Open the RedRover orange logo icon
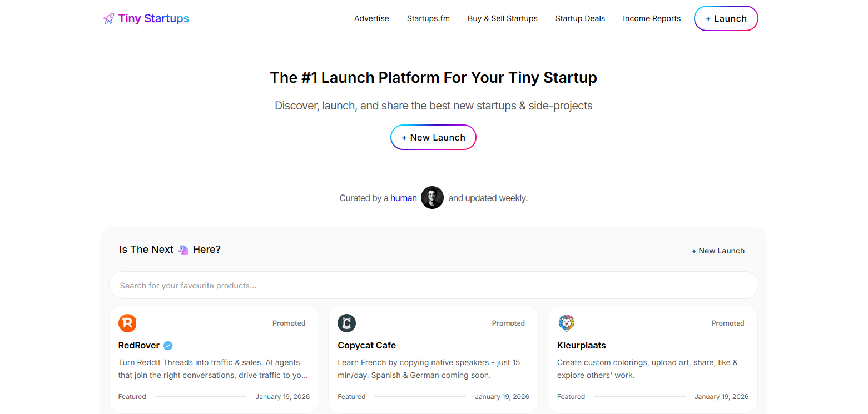Image resolution: width=868 pixels, height=414 pixels. click(x=127, y=323)
